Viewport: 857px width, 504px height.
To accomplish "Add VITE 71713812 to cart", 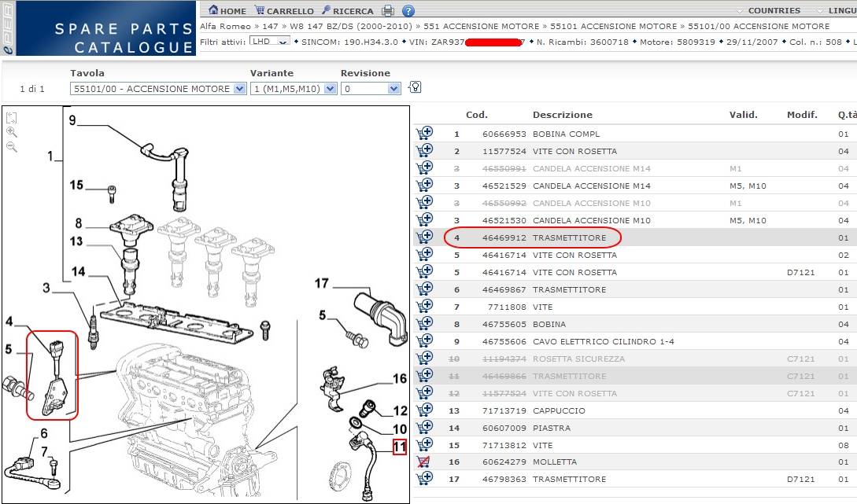I will coord(424,444).
